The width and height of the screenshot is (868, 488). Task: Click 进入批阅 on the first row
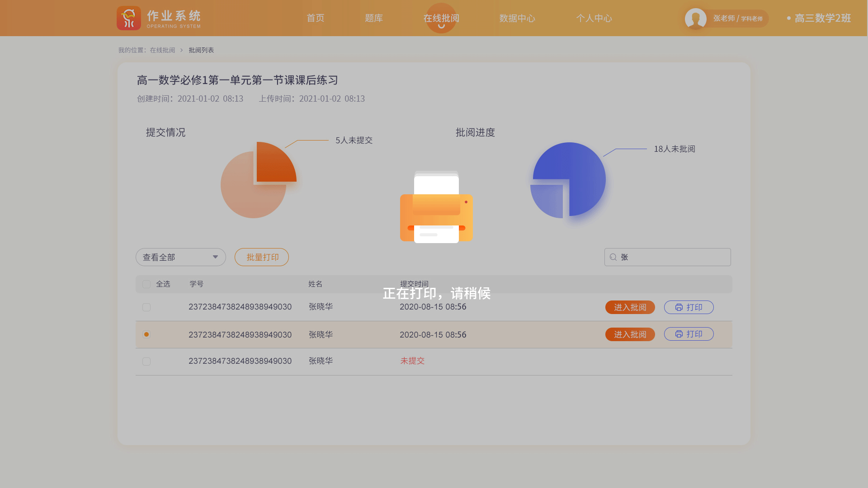(630, 307)
